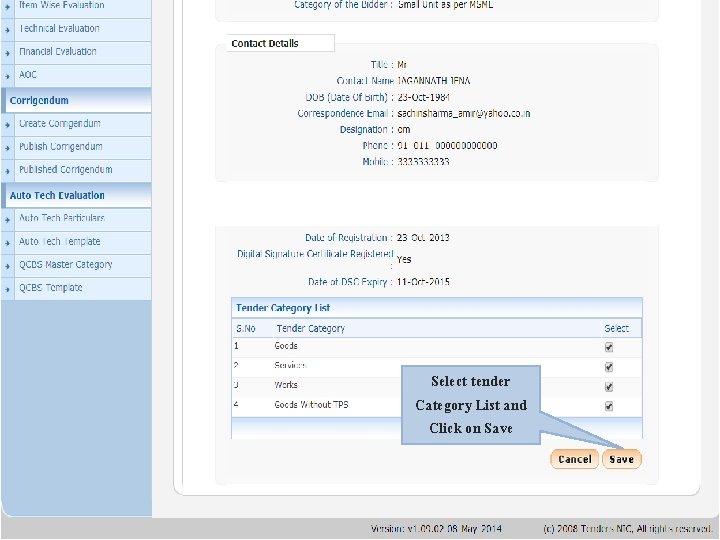Viewport: 720px width, 540px height.
Task: Click the Select column header
Action: click(616, 328)
